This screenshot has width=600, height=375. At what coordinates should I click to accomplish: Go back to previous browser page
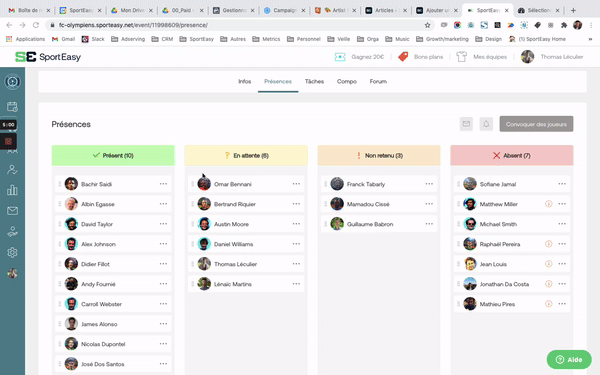(9, 25)
